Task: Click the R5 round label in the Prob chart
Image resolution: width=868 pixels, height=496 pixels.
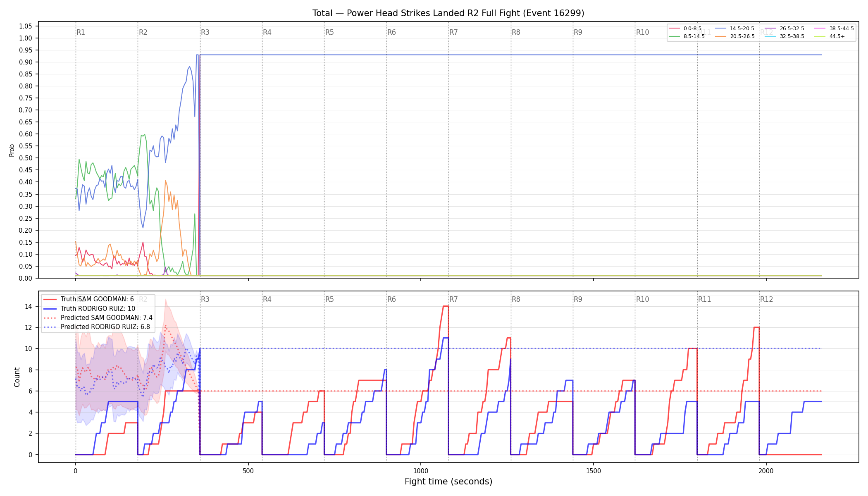Action: (329, 32)
